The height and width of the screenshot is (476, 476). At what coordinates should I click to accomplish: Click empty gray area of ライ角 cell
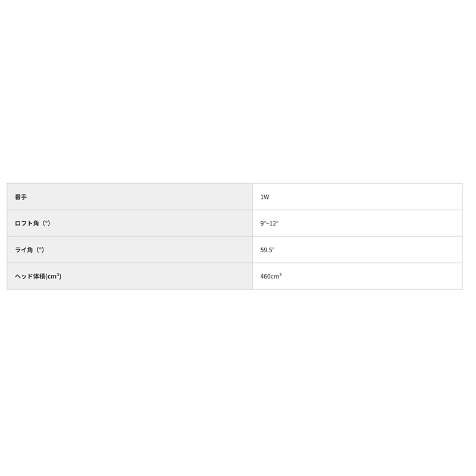tap(149, 250)
